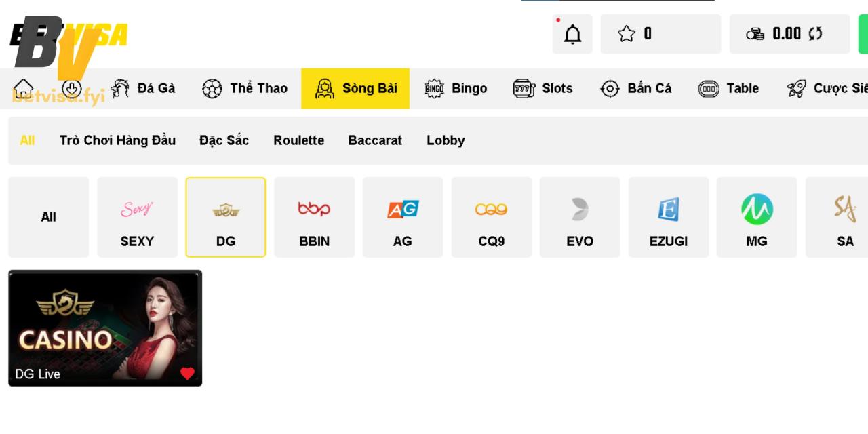Switch to the Baccarat filter tab

(375, 140)
